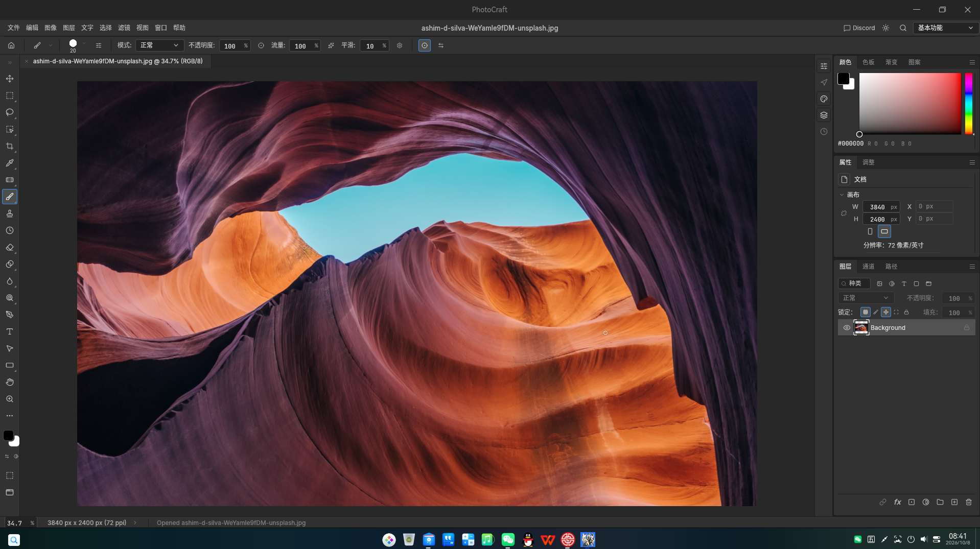Viewport: 980px width, 549px height.
Task: Click the hue spectrum slider
Action: pyautogui.click(x=968, y=104)
